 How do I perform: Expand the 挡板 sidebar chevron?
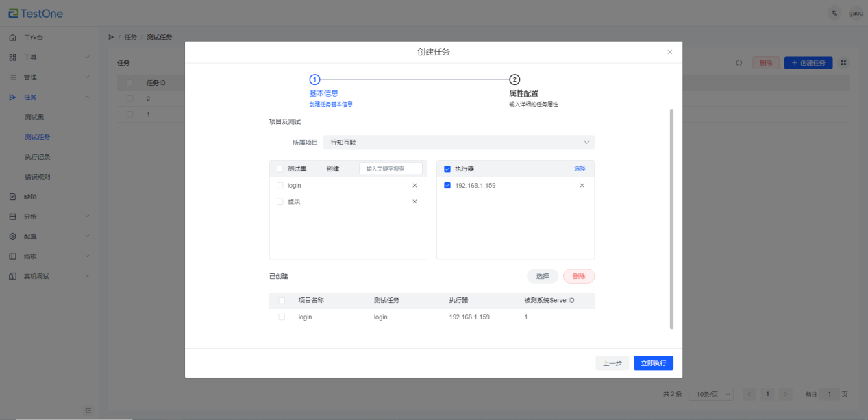coord(87,256)
